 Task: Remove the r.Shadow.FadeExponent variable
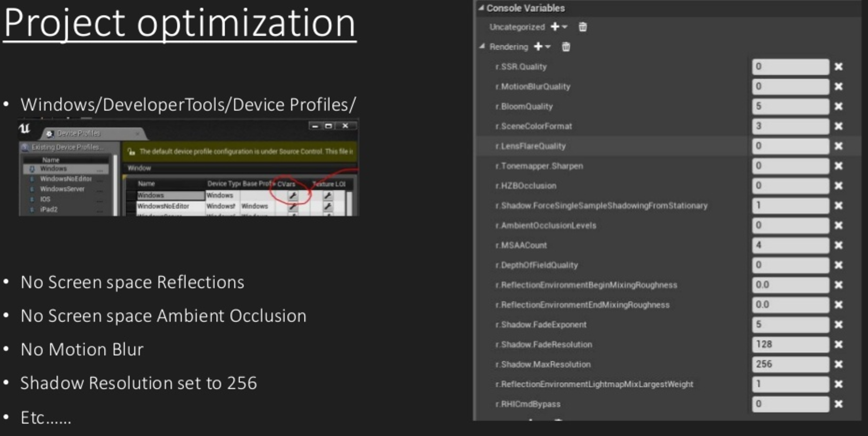839,324
